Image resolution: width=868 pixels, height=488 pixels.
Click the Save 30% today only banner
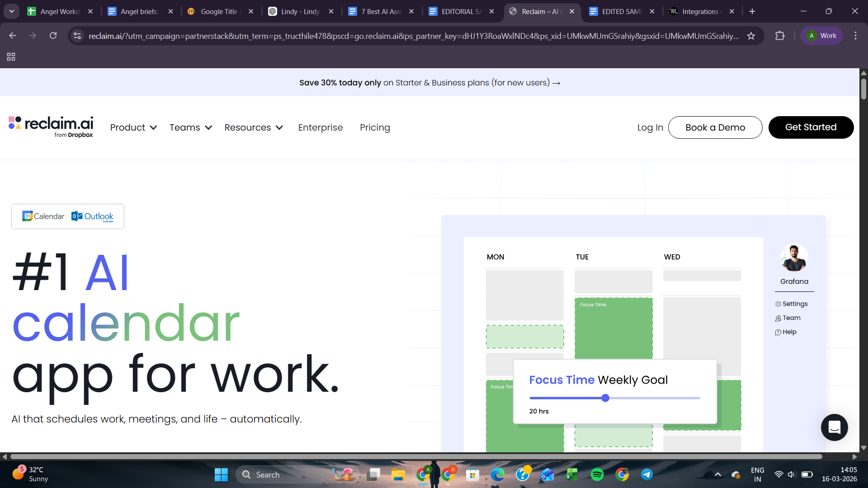pyautogui.click(x=429, y=83)
